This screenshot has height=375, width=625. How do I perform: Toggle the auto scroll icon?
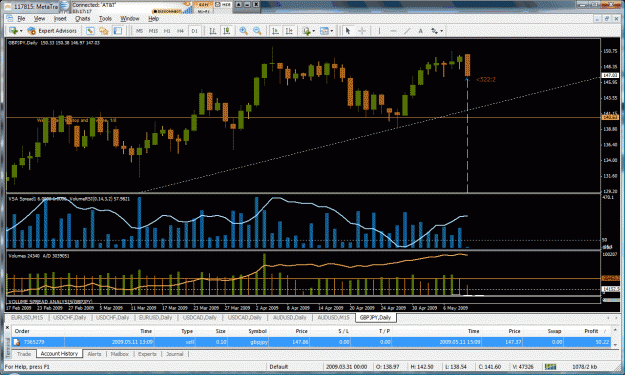point(275,31)
